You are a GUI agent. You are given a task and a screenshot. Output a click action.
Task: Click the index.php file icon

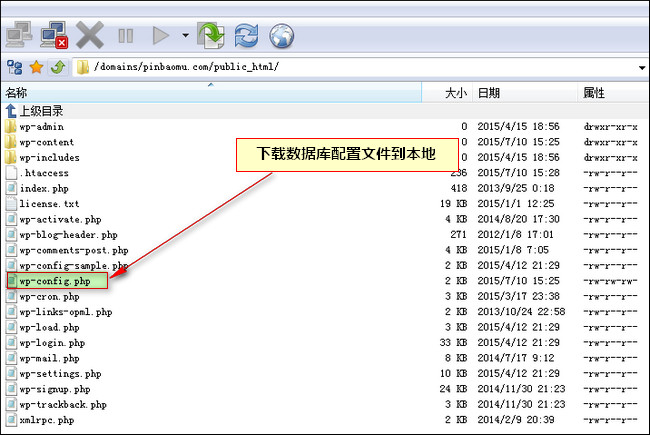pyautogui.click(x=12, y=188)
